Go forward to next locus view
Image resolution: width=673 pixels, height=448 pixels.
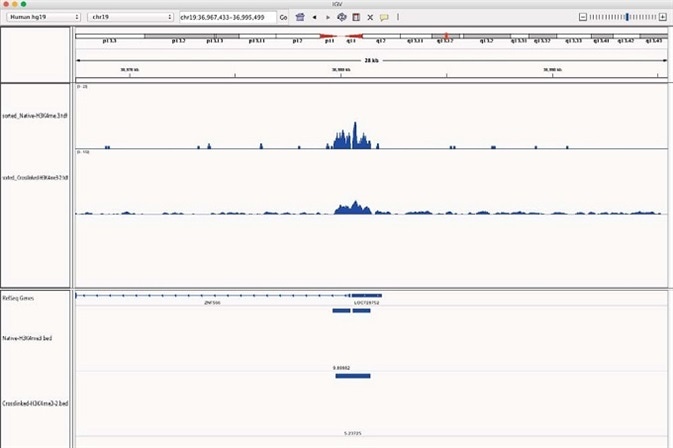coord(328,17)
